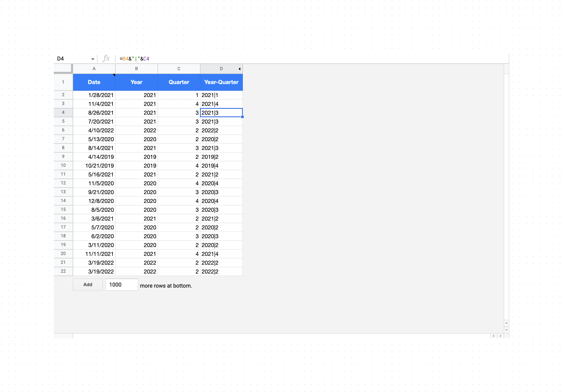Select row 10 header

63,166
